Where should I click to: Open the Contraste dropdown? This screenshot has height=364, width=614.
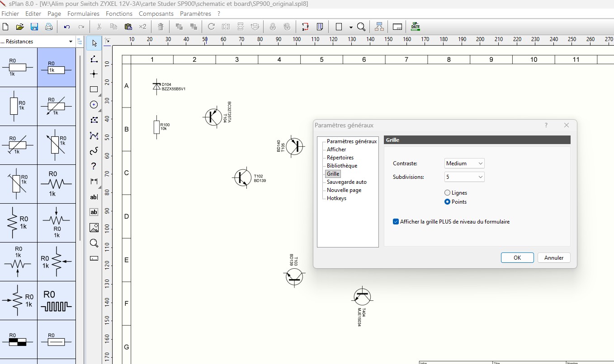464,163
